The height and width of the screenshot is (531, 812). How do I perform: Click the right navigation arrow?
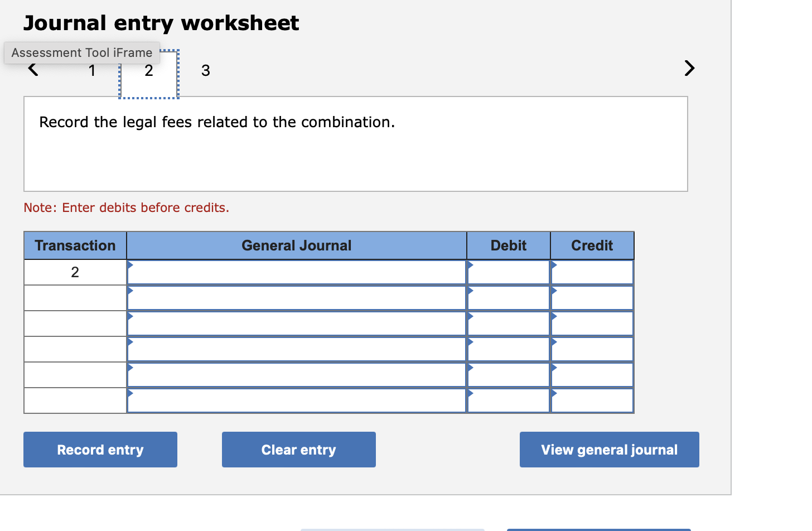(689, 68)
